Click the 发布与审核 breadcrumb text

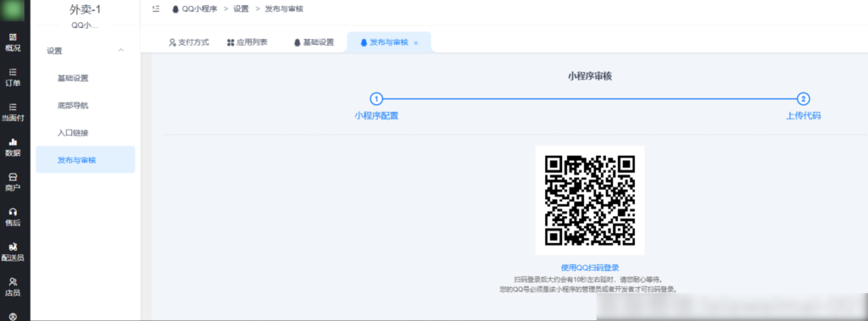pyautogui.click(x=284, y=9)
